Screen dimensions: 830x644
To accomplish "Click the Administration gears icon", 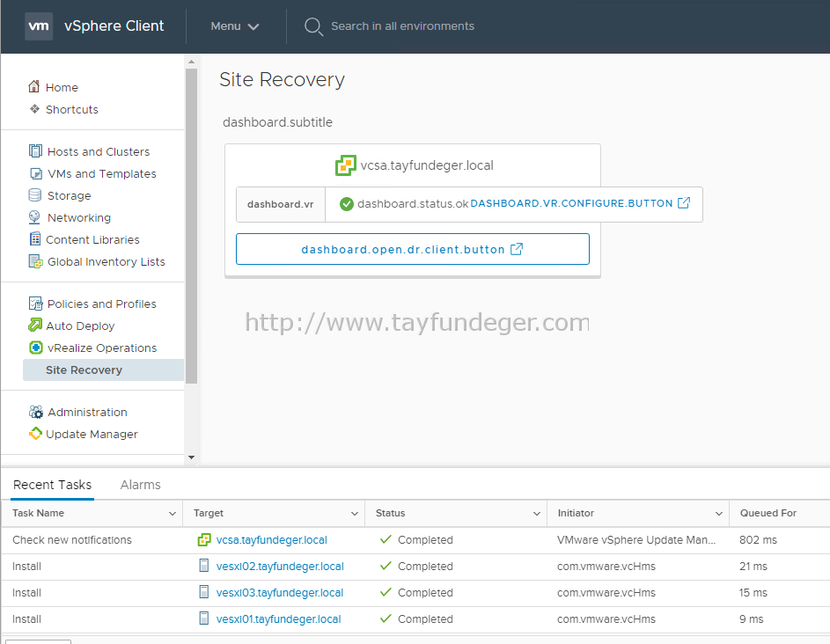I will 36,412.
